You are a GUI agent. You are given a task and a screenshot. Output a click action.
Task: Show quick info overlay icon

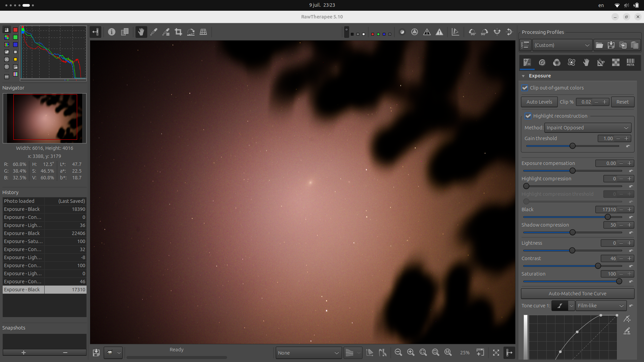tap(112, 32)
